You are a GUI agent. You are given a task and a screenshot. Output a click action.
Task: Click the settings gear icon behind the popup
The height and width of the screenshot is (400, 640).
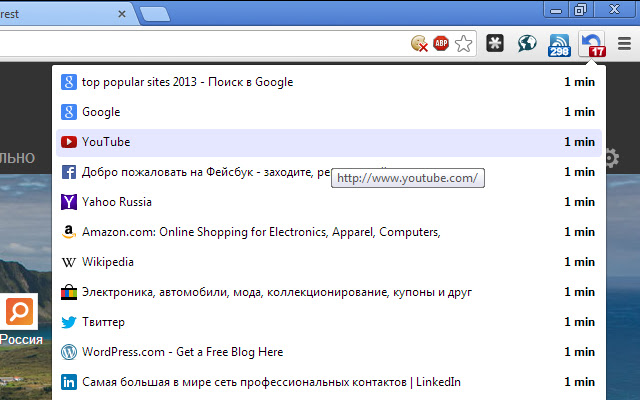612,158
